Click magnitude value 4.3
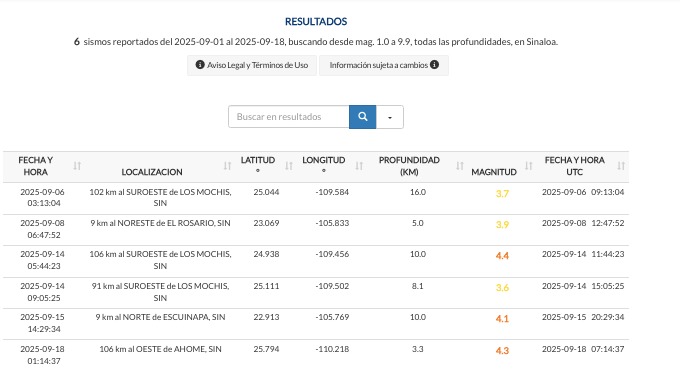680x384 pixels. [x=502, y=351]
